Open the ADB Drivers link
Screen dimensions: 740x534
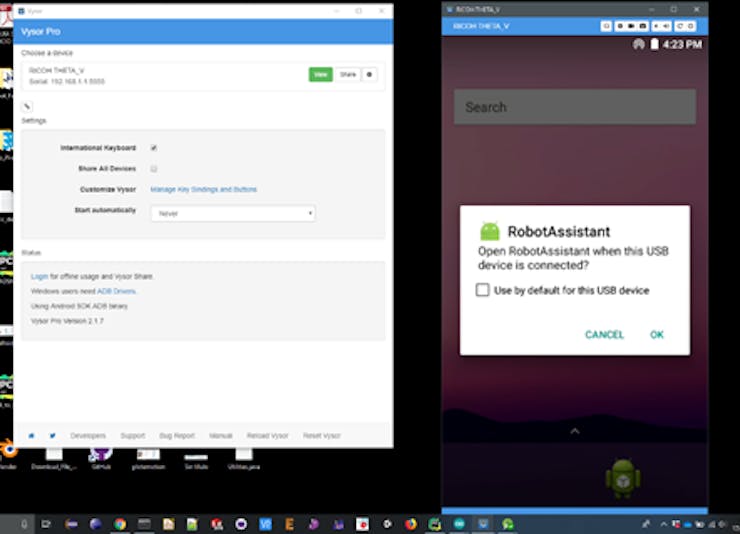tap(116, 292)
